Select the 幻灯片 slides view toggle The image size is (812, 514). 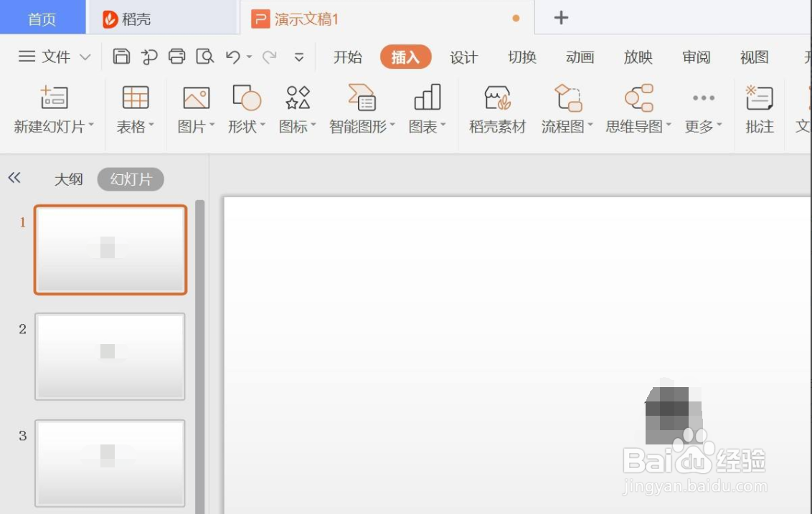(x=130, y=179)
